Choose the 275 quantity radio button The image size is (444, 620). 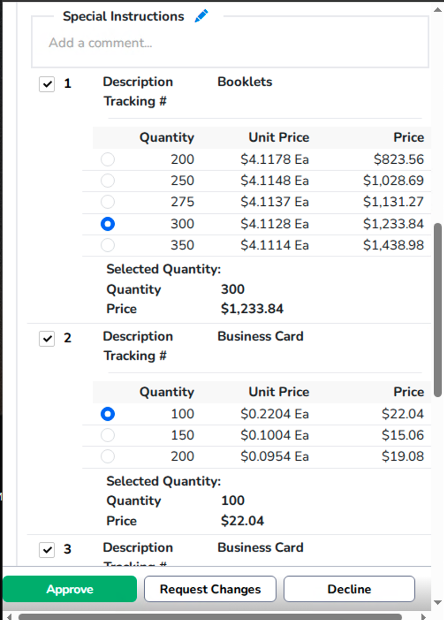108,202
